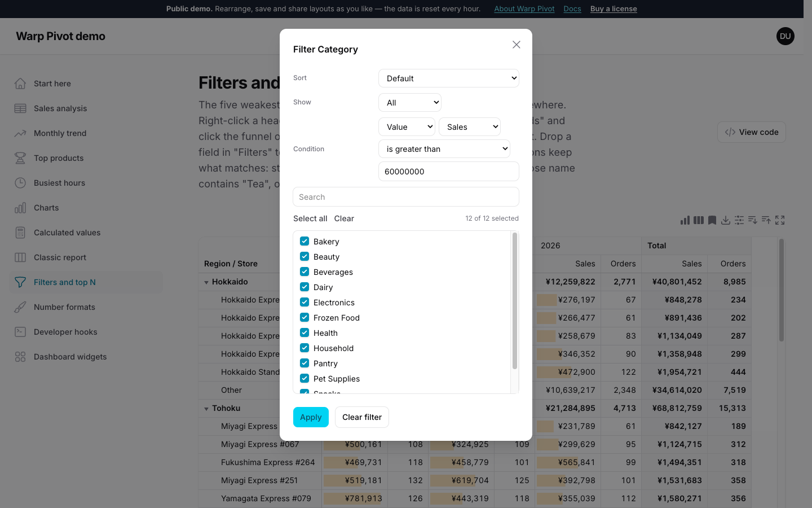Uncheck the Dairy category
Screen dimensions: 812x508
click(x=304, y=287)
